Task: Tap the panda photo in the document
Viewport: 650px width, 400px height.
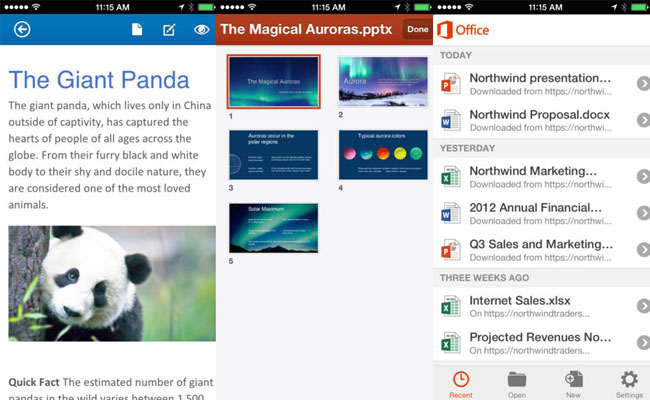Action: pyautogui.click(x=112, y=284)
